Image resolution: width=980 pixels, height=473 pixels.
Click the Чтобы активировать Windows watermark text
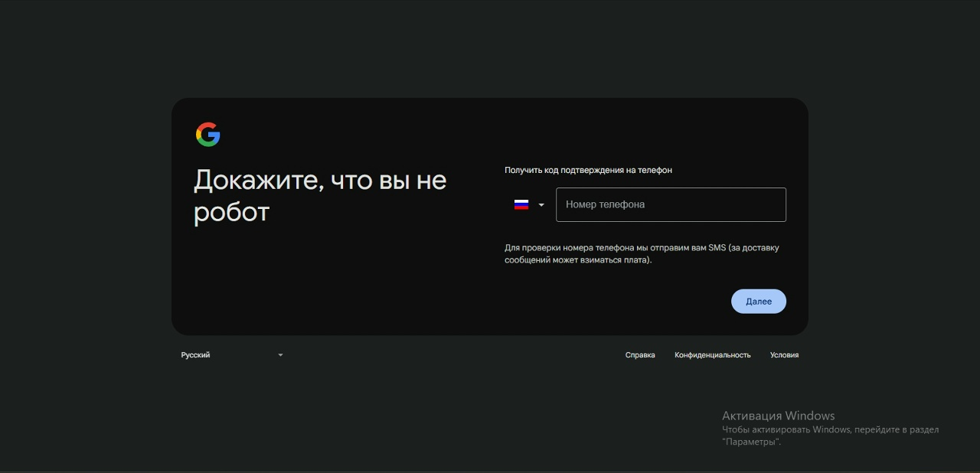830,429
